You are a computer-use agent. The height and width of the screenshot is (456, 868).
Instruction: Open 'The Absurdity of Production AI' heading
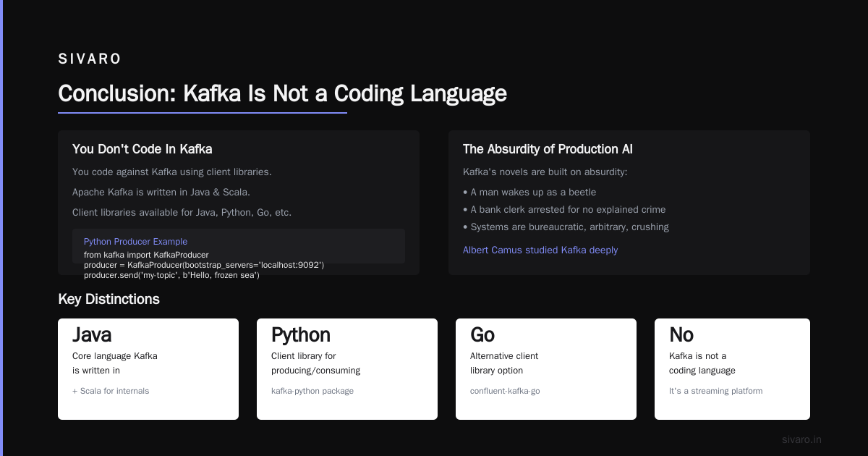click(x=548, y=149)
